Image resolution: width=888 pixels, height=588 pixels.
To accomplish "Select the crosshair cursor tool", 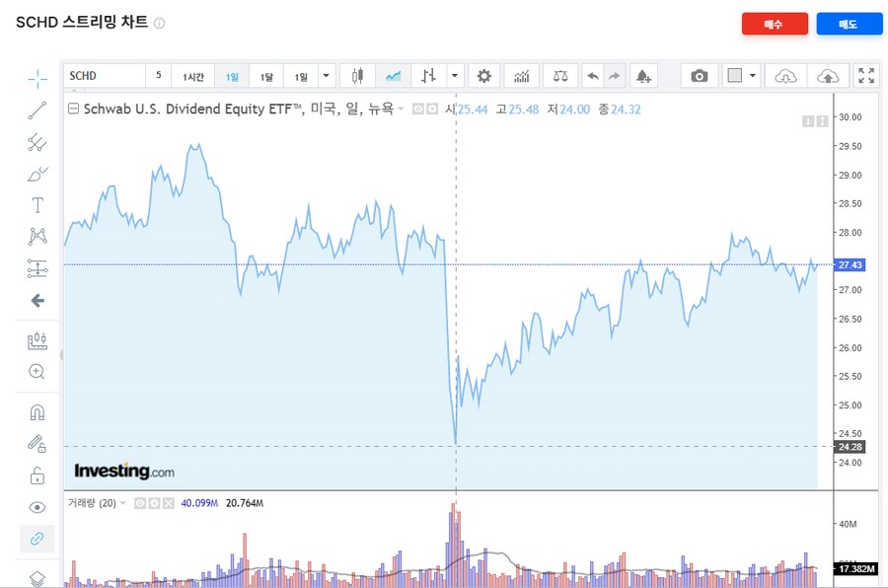I will tap(37, 79).
